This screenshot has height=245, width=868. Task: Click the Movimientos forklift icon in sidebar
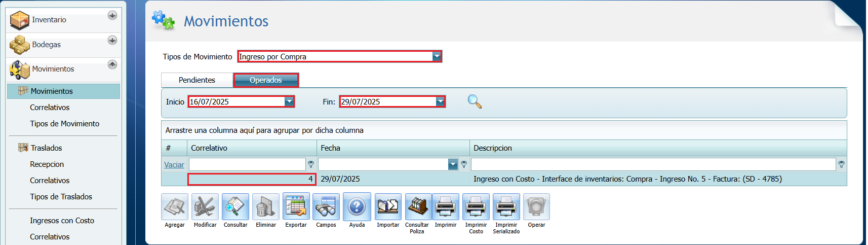pyautogui.click(x=20, y=69)
